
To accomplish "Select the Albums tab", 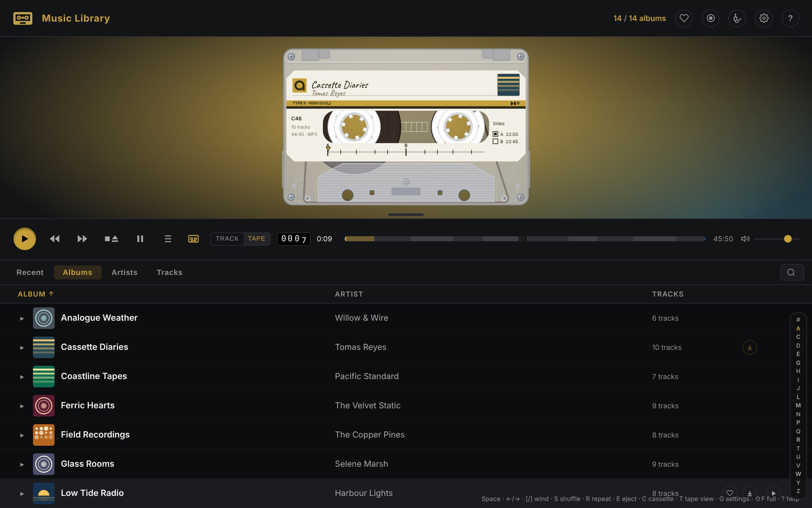I will [77, 272].
